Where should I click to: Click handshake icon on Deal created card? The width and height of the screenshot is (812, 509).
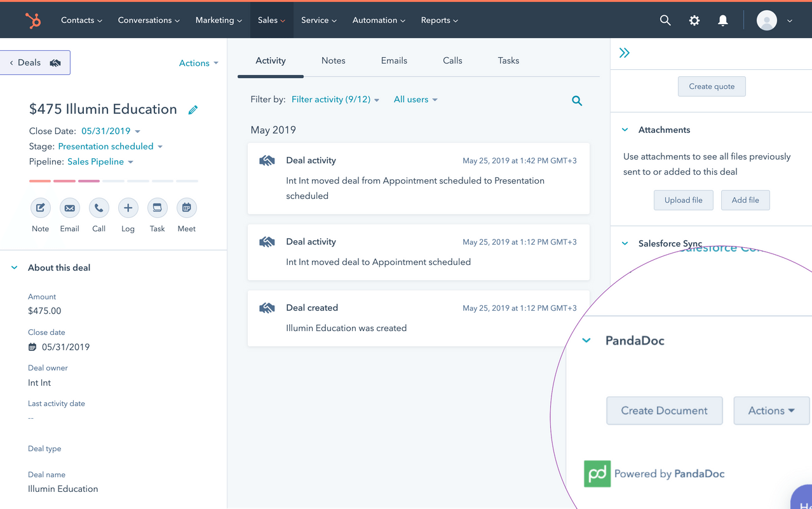267,308
